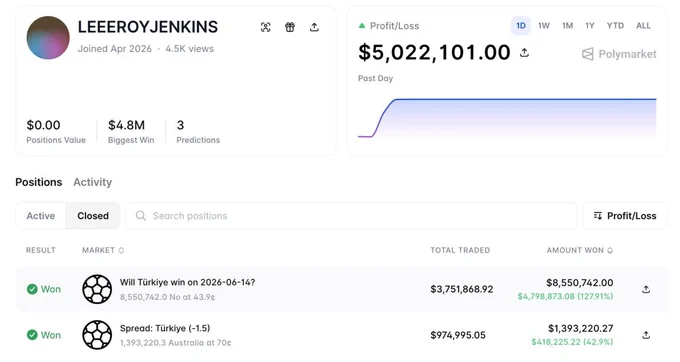Click the soccer ball icon for Spread market

pos(97,335)
